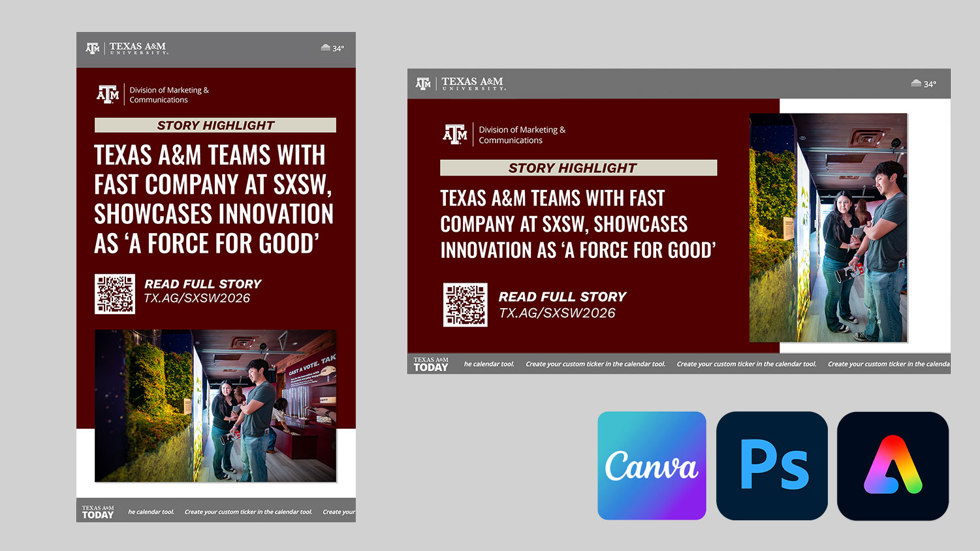
Task: Click the weather cloud icon on landscape sign
Action: coord(916,84)
